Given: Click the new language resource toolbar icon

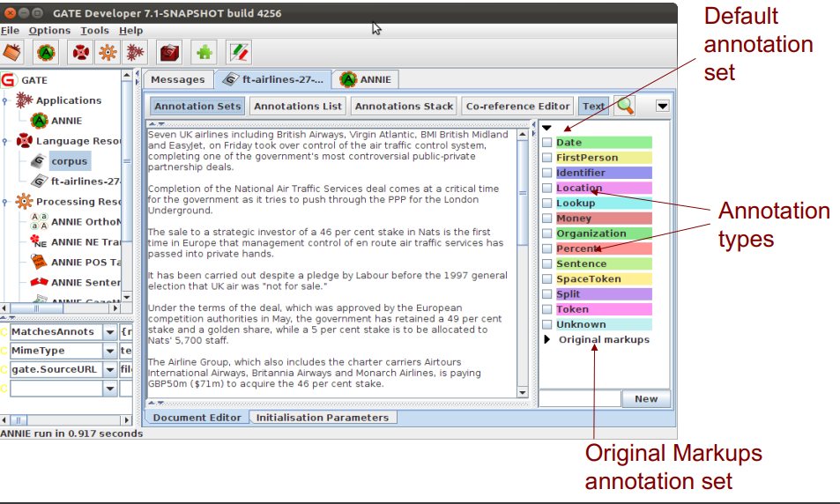Looking at the screenshot, I should point(81,53).
